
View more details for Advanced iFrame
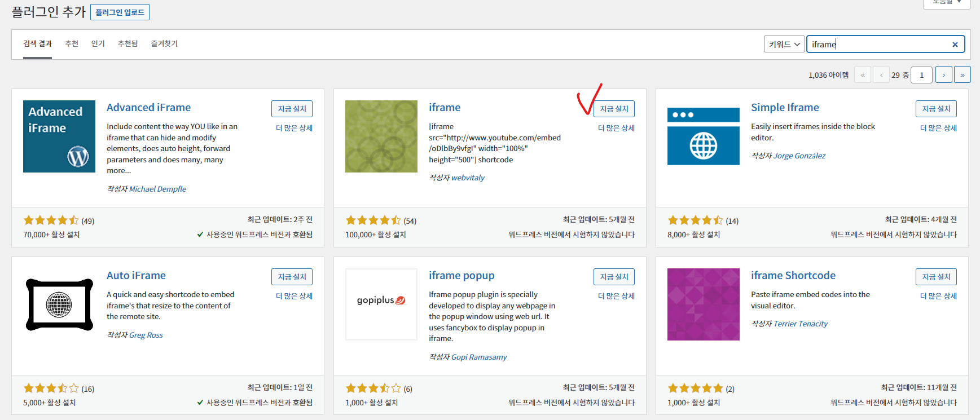(294, 128)
